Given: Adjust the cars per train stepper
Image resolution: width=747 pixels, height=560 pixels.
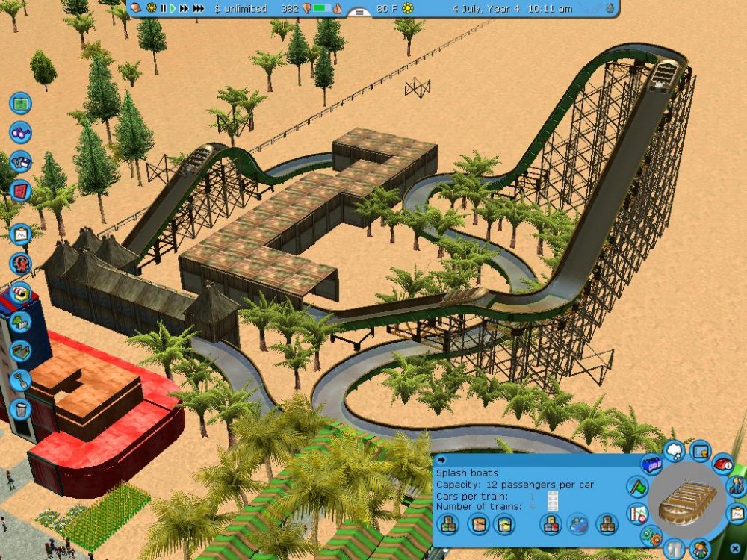Looking at the screenshot, I should pyautogui.click(x=553, y=497).
